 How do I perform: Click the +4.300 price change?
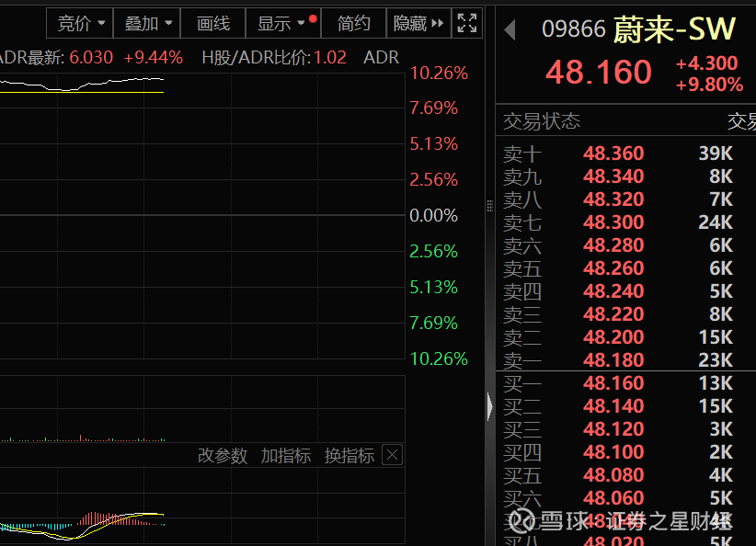point(707,63)
